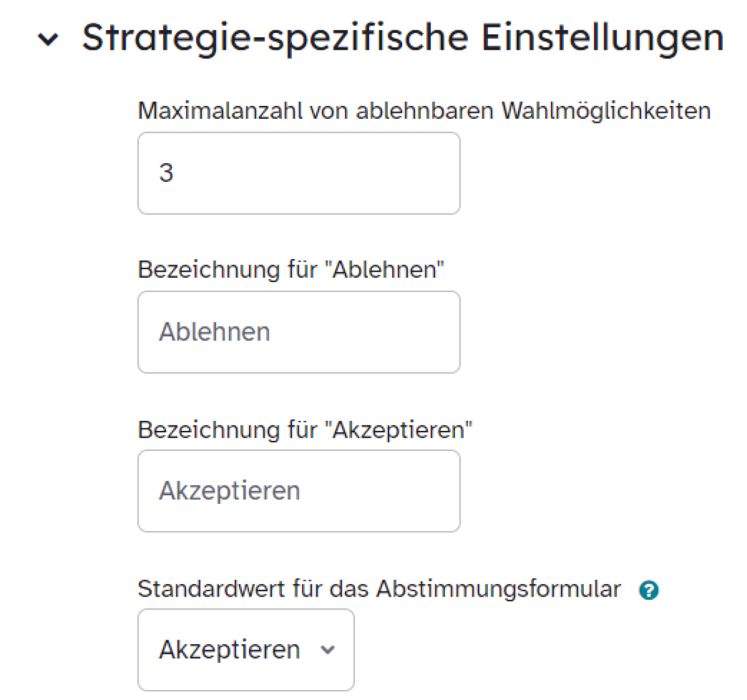Click the teal question mark icon

click(649, 590)
